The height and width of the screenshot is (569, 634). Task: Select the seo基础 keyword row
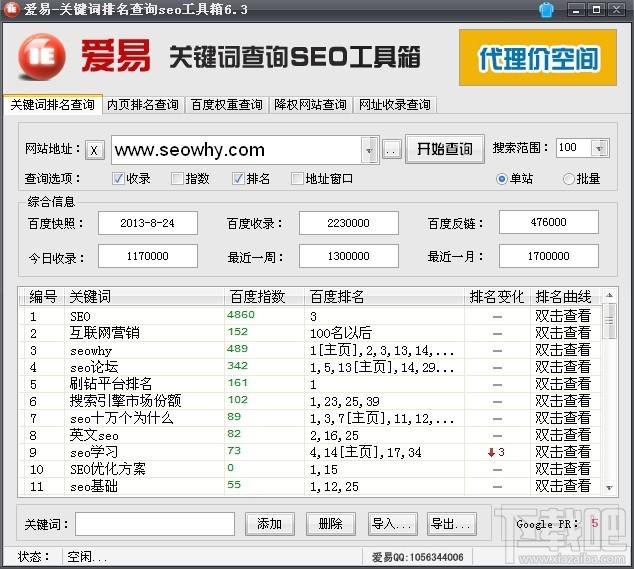pyautogui.click(x=310, y=486)
